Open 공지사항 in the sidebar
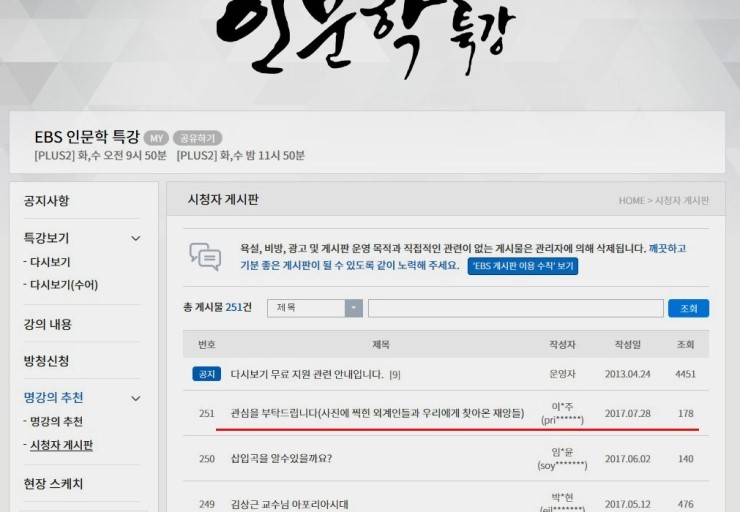Viewport: 740px width, 512px height. coord(47,201)
